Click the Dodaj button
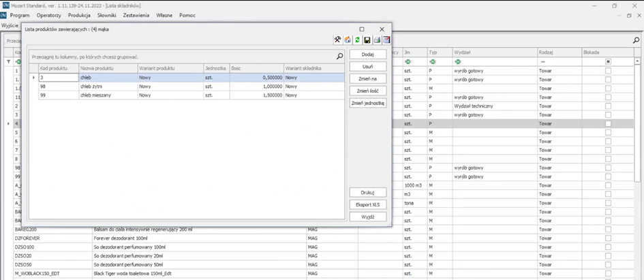 click(x=368, y=55)
